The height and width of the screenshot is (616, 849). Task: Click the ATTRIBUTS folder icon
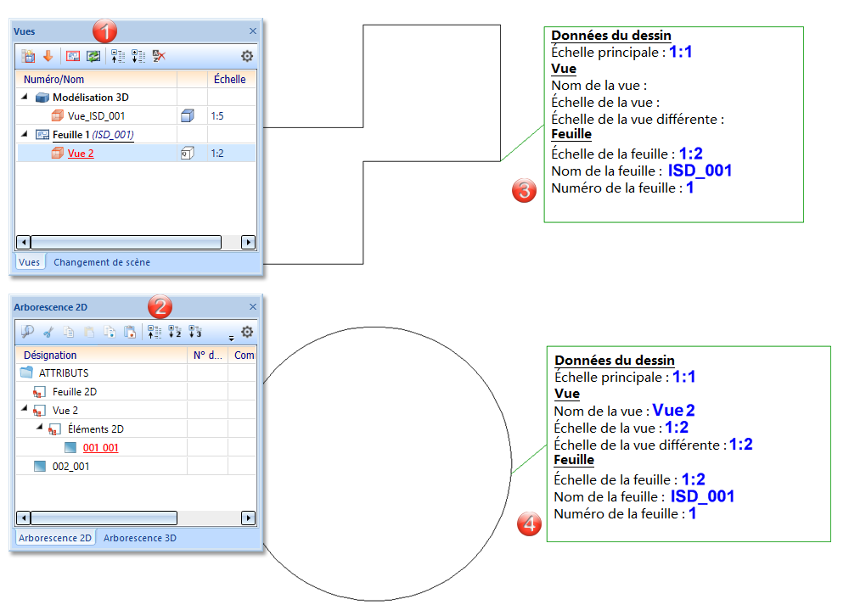[x=26, y=372]
